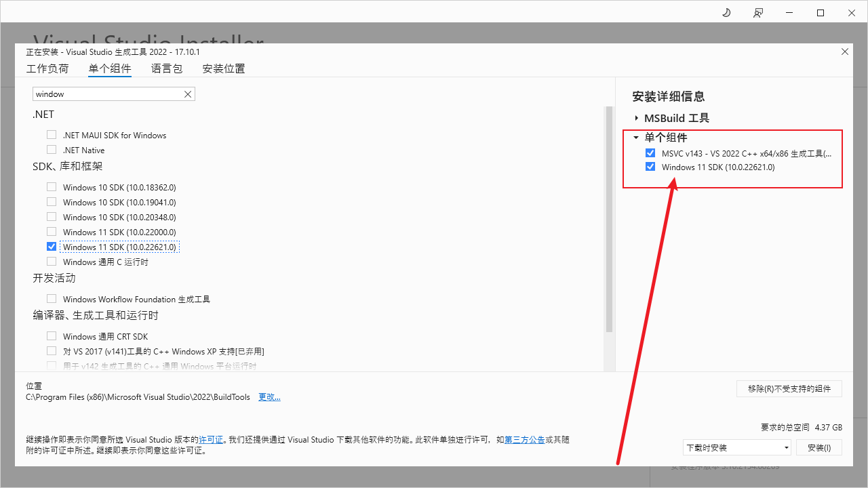Collapse the 单个组件 details section
Viewport: 868px width, 488px height.
click(x=636, y=138)
